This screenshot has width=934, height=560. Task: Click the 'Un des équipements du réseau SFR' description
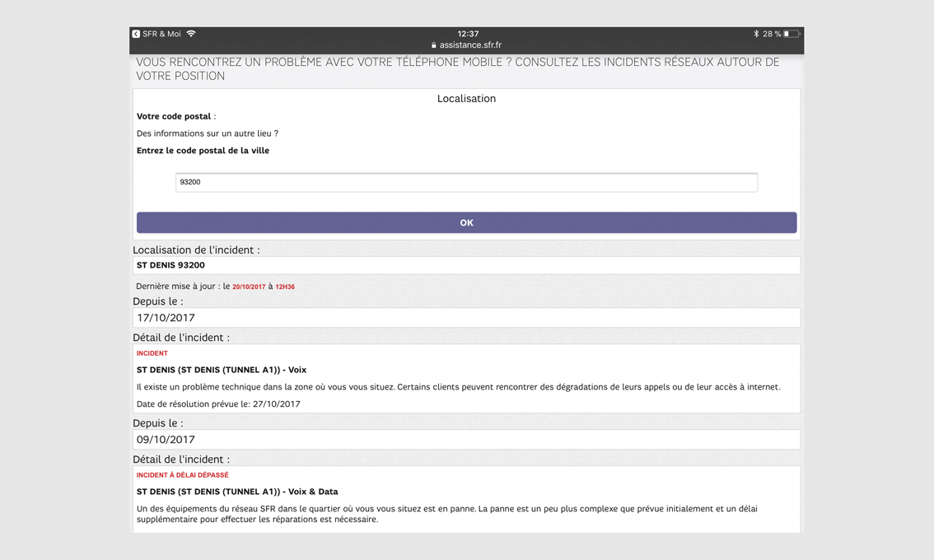(446, 514)
